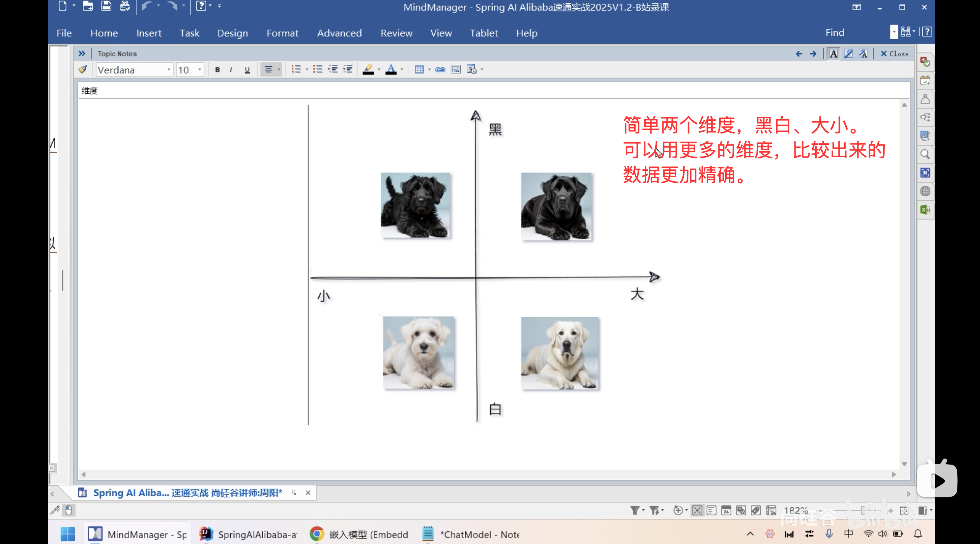980x544 pixels.
Task: Switch to the Design ribbon tab
Action: [233, 33]
